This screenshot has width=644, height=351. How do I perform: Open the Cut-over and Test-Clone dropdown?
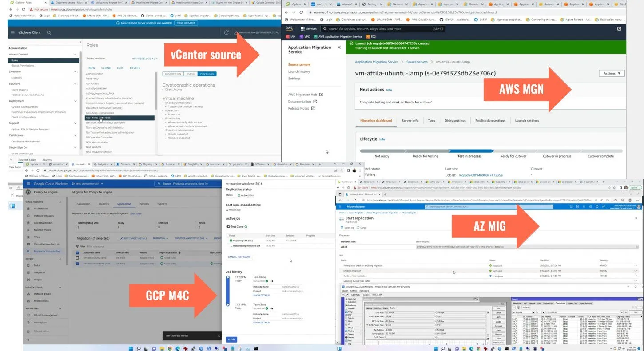click(191, 238)
